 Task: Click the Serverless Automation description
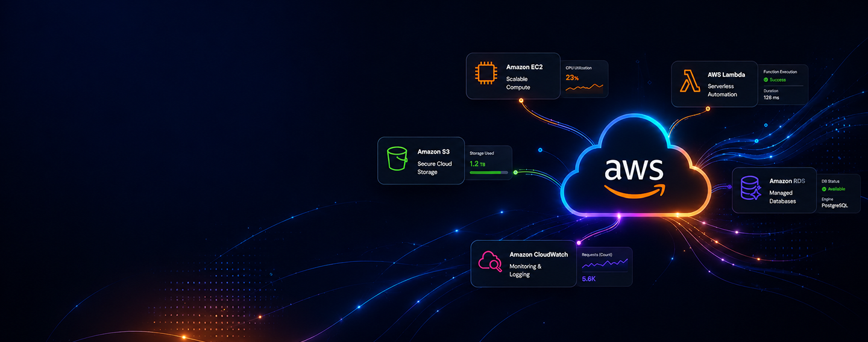pyautogui.click(x=722, y=90)
